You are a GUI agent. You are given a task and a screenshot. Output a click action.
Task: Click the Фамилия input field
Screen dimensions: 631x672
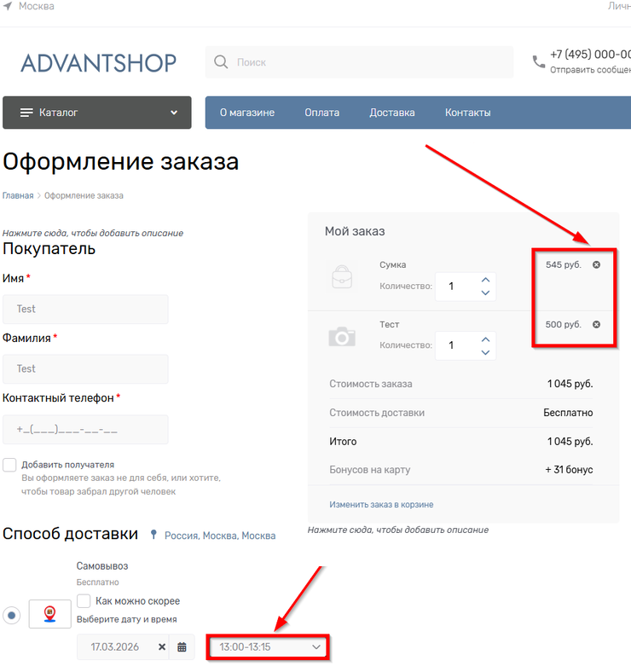pyautogui.click(x=85, y=369)
